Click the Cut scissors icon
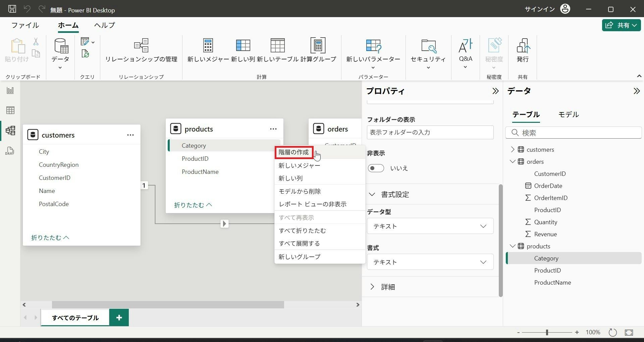 point(36,42)
